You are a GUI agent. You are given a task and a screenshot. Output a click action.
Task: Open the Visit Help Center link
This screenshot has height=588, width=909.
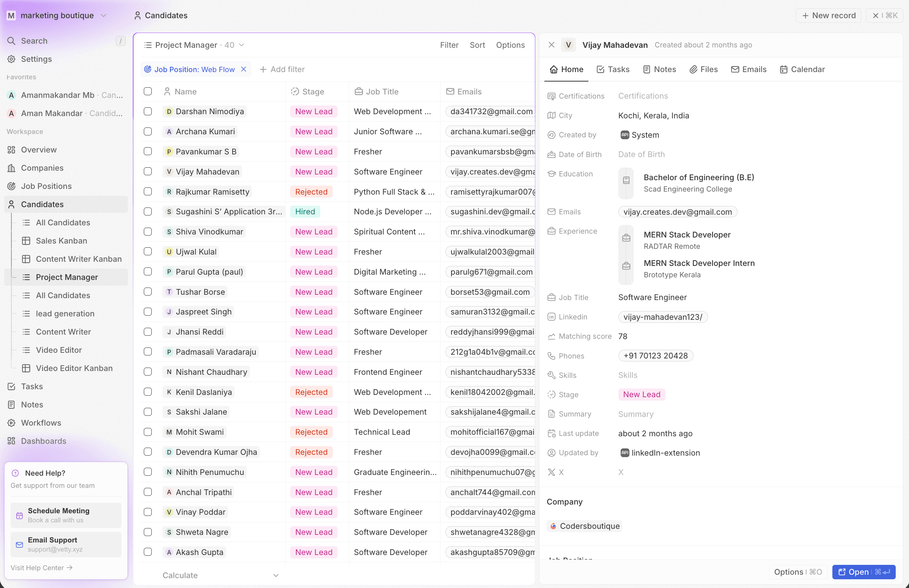click(x=42, y=568)
